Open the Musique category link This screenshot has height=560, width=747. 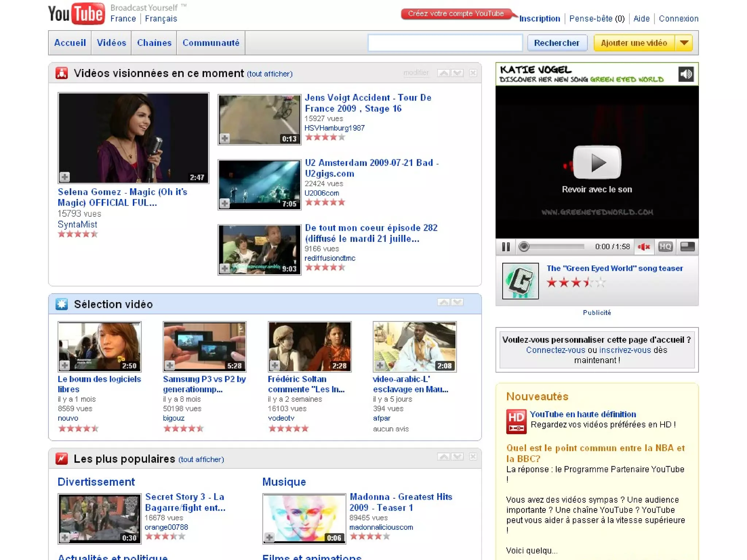pos(284,482)
